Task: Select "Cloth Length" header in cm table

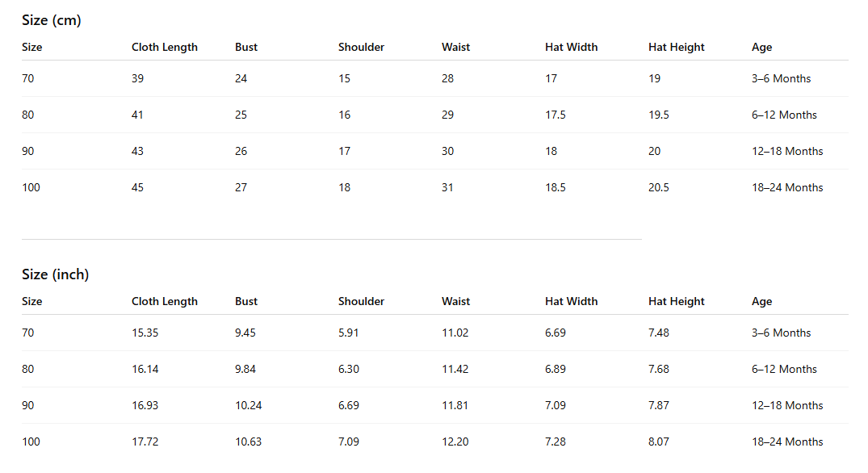Action: click(x=165, y=48)
